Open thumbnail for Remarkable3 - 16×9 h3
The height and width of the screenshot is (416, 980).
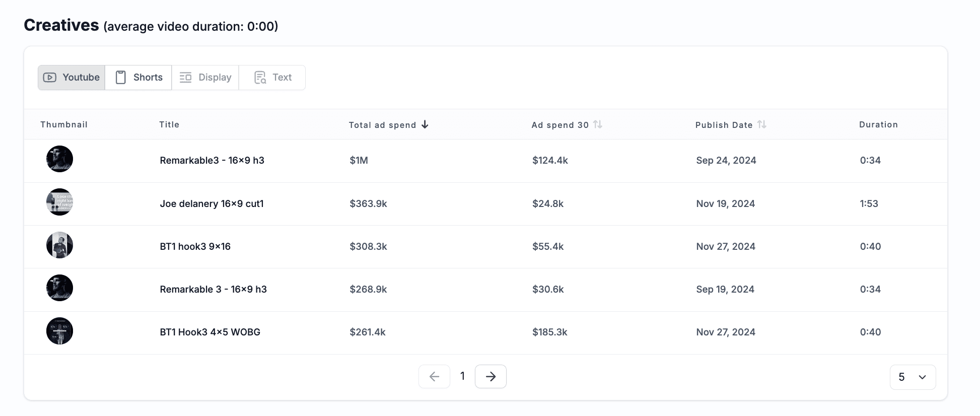(60, 159)
